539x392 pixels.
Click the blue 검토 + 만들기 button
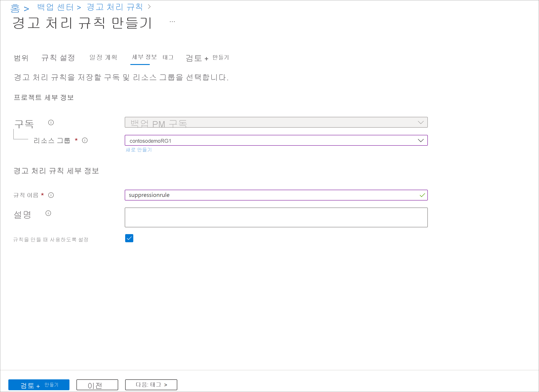tap(39, 385)
